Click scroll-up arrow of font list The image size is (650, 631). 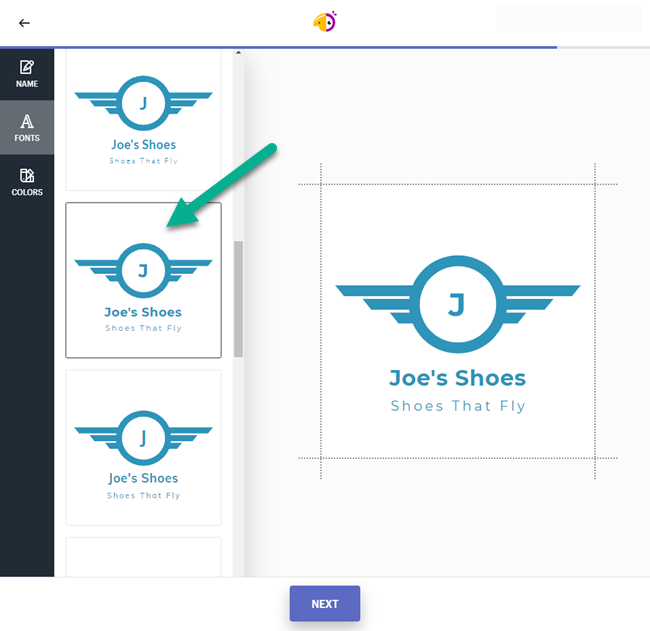pyautogui.click(x=238, y=53)
